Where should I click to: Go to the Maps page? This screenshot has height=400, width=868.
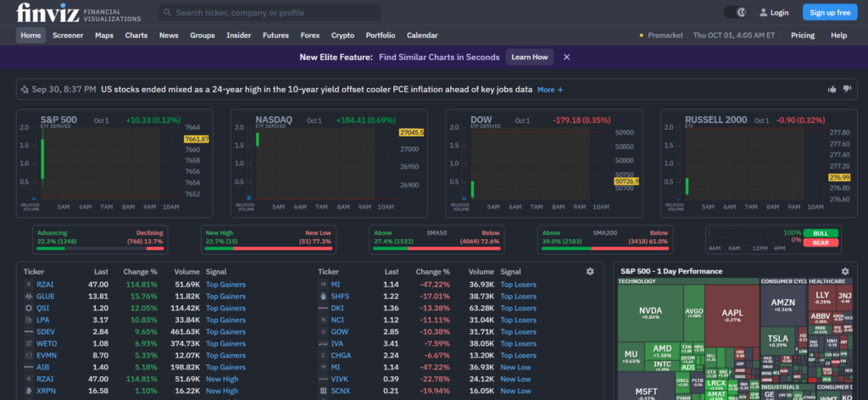[x=104, y=36]
